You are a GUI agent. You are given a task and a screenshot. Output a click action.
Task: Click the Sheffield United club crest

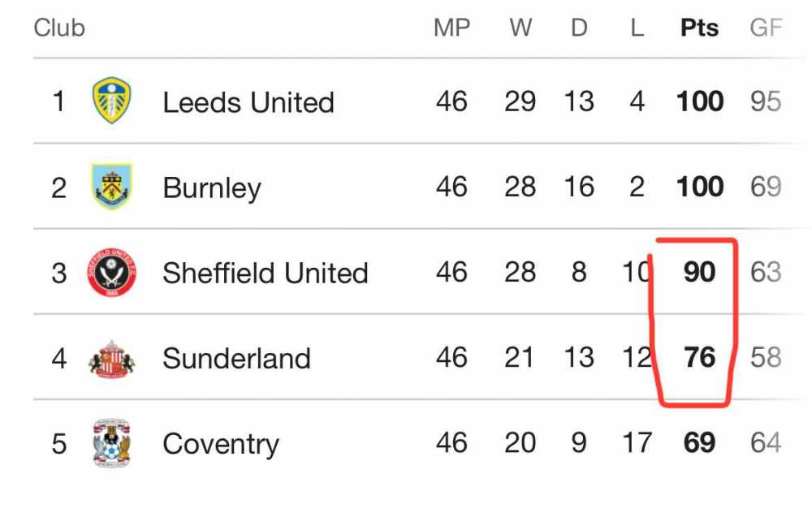[111, 272]
